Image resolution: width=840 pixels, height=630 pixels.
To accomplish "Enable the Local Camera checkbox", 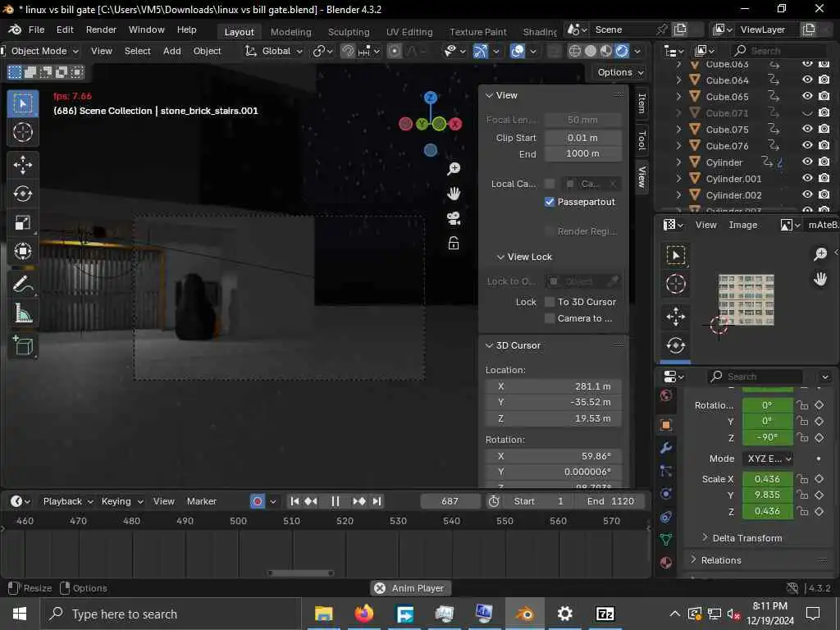I will [x=549, y=184].
